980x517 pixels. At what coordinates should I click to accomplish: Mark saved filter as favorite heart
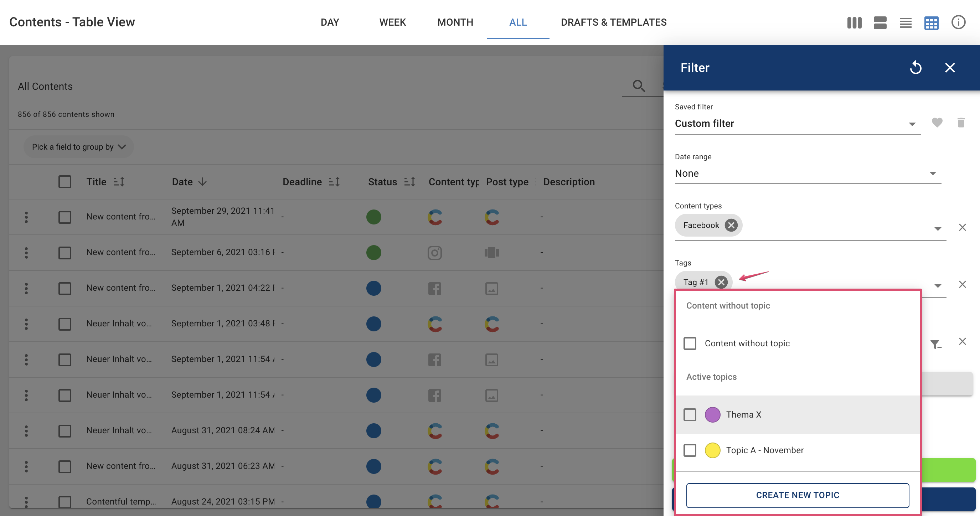pos(937,123)
